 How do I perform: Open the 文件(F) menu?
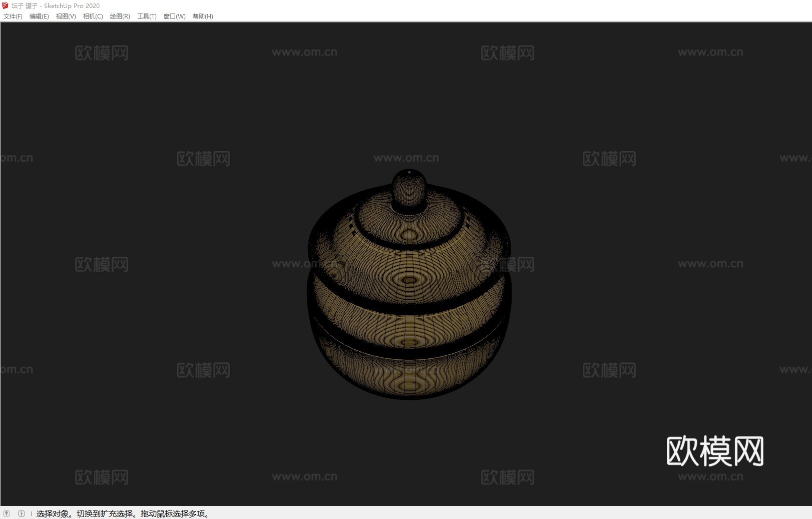pos(13,17)
